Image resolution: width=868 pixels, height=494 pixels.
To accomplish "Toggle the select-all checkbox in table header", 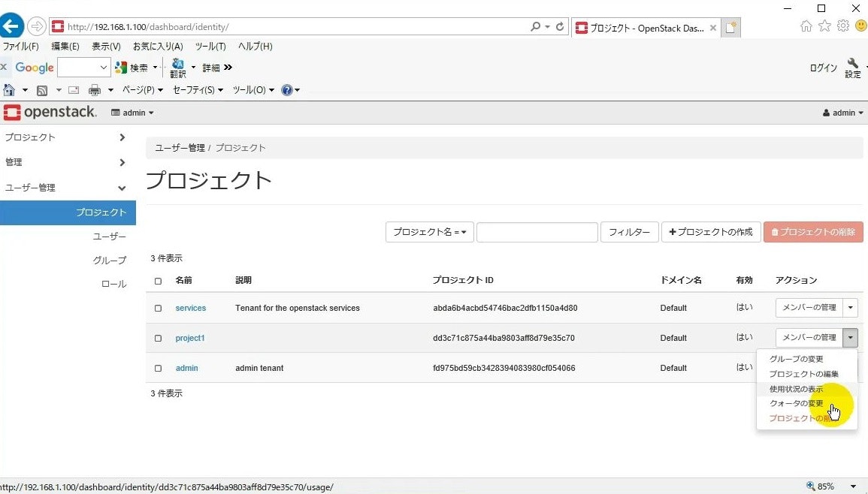I will click(159, 281).
